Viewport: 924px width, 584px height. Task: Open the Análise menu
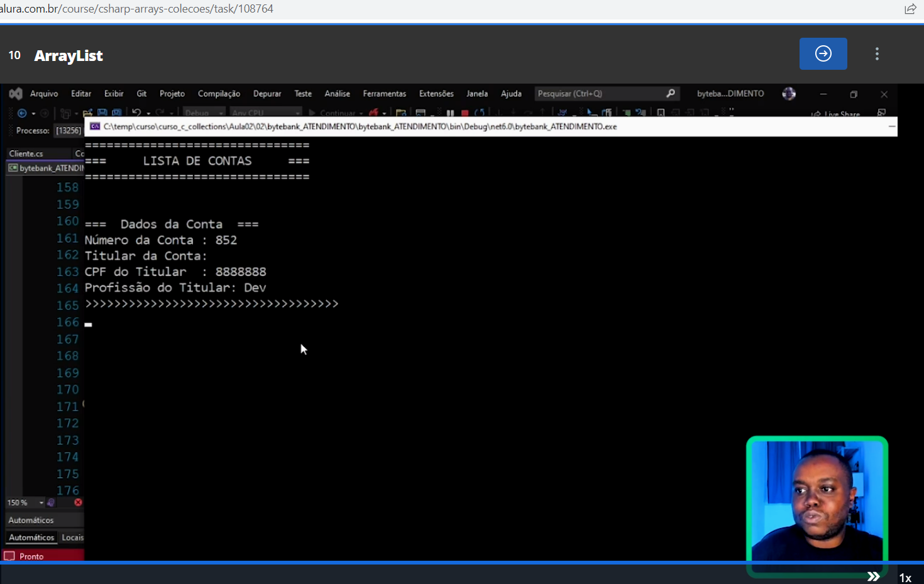[338, 94]
